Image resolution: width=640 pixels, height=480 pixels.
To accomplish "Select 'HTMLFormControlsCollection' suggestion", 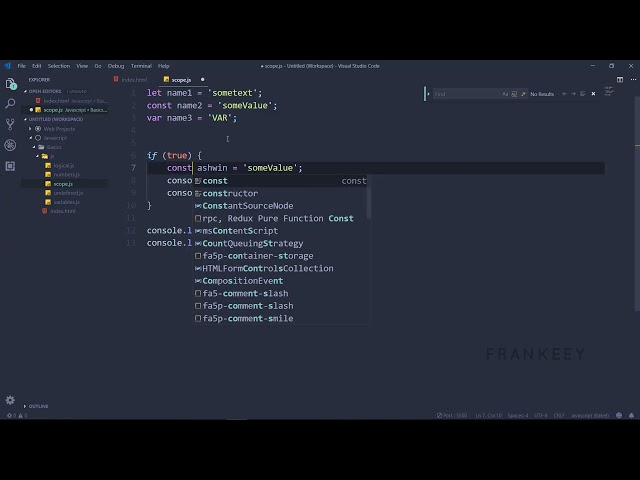I will 280,268.
